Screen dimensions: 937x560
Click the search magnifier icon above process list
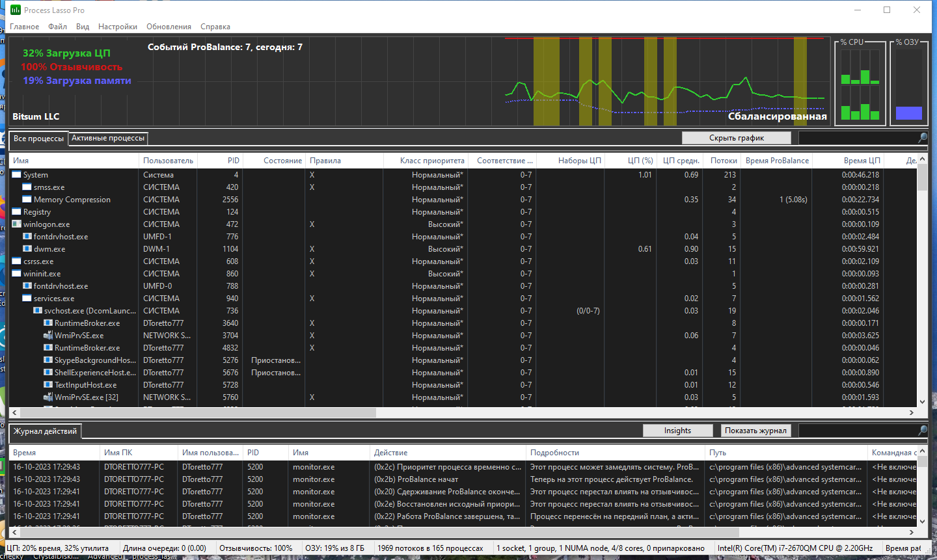coord(923,138)
